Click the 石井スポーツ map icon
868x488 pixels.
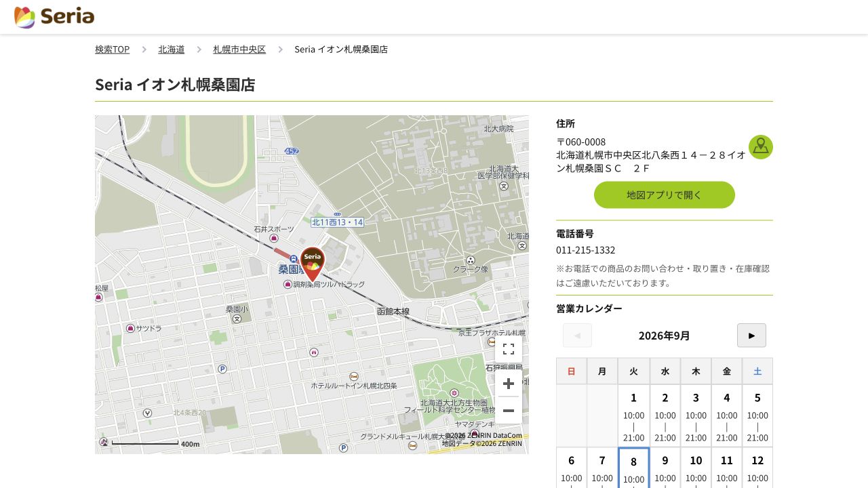pyautogui.click(x=274, y=238)
